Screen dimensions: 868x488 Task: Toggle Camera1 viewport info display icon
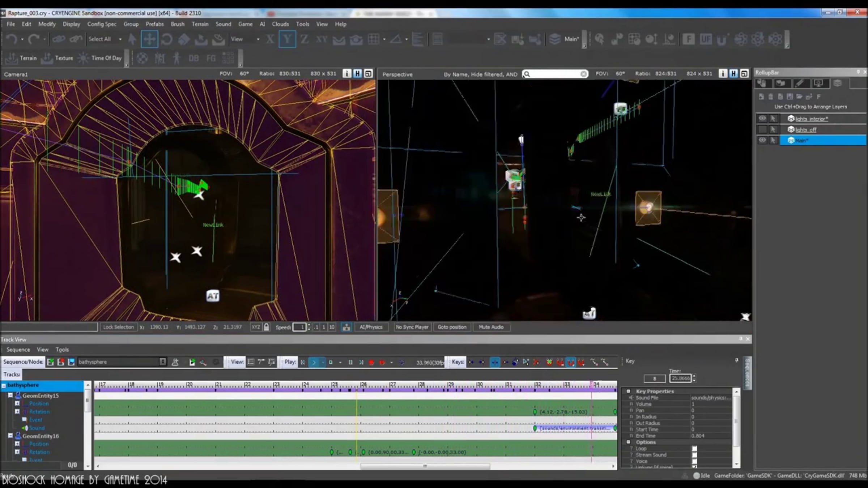click(346, 74)
